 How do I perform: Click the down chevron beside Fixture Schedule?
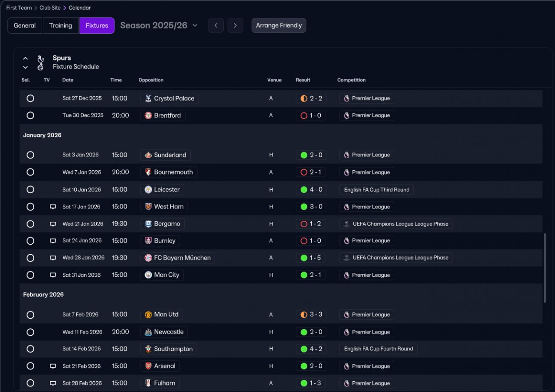(25, 67)
